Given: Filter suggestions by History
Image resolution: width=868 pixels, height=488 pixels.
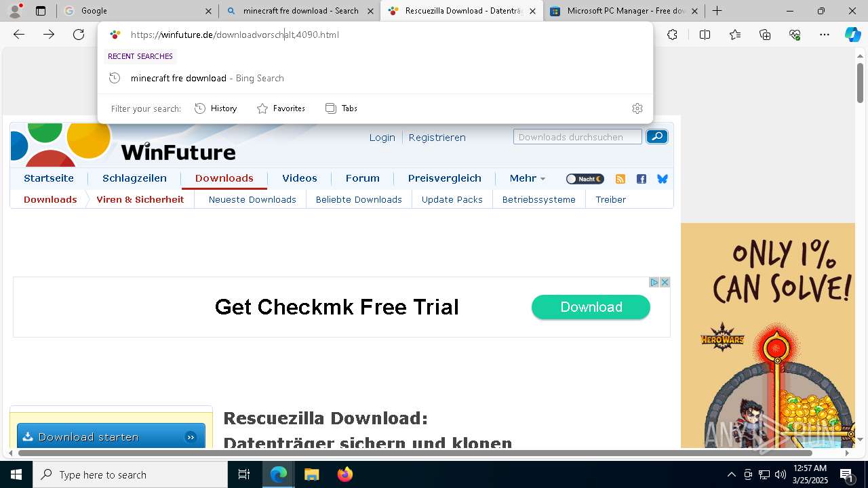Looking at the screenshot, I should tap(216, 108).
